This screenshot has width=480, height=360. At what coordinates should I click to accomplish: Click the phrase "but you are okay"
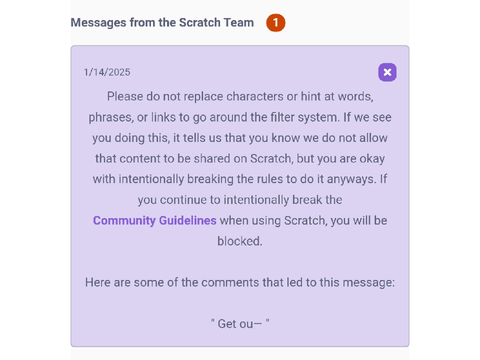tap(341, 159)
